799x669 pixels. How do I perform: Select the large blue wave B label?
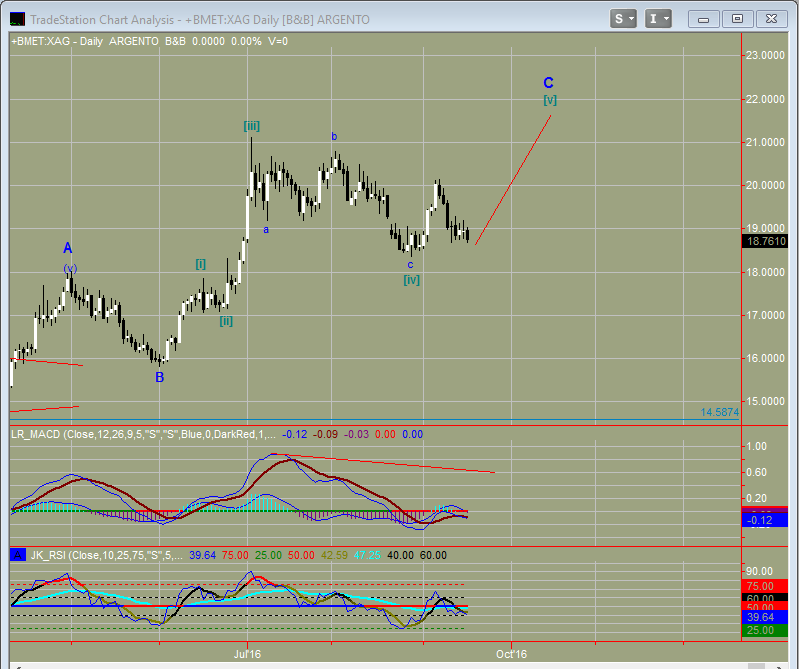[x=159, y=378]
